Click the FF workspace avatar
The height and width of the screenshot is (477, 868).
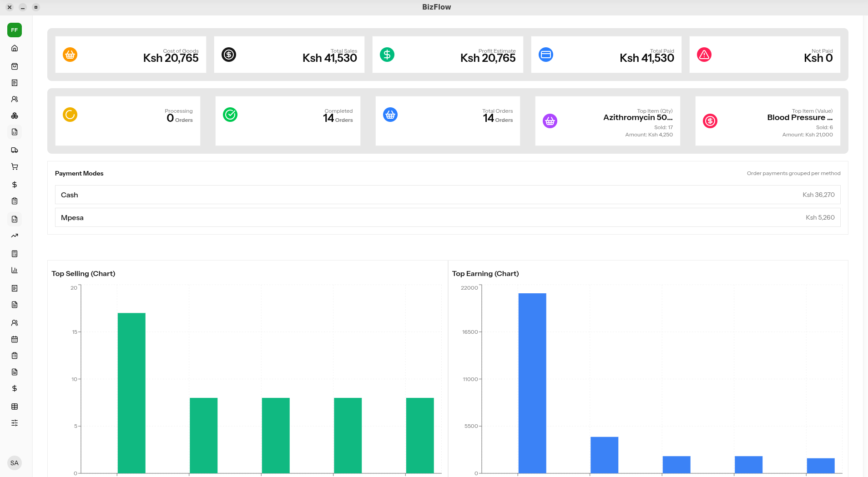coord(14,30)
